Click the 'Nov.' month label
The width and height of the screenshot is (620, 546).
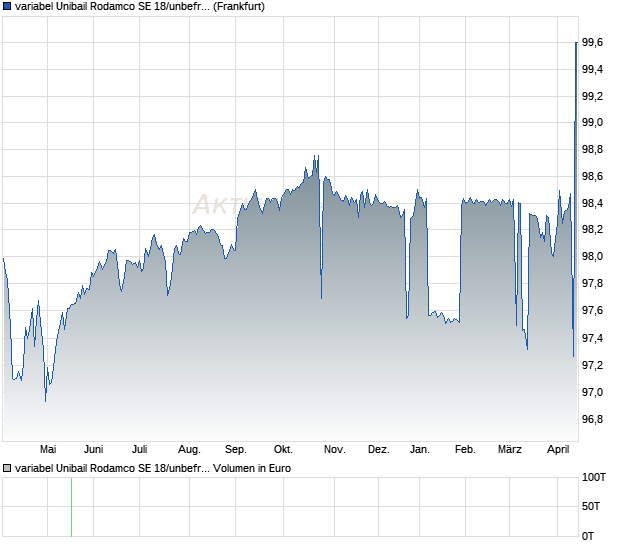point(335,450)
